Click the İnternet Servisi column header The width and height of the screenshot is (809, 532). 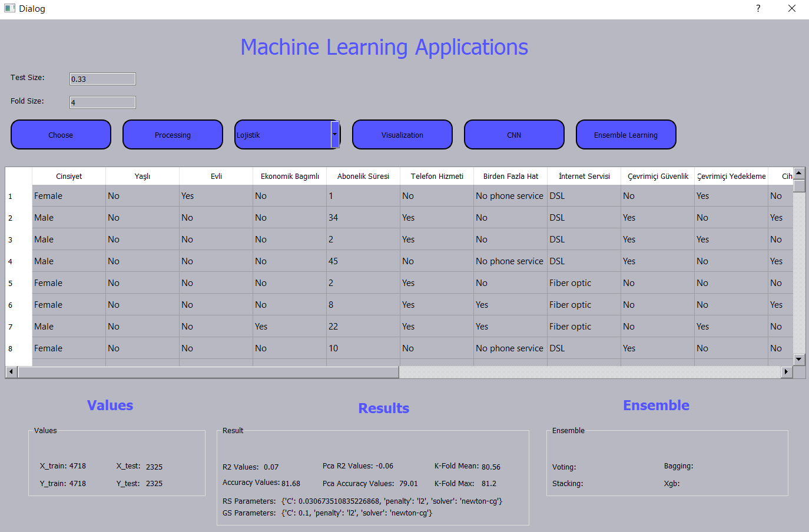click(583, 176)
